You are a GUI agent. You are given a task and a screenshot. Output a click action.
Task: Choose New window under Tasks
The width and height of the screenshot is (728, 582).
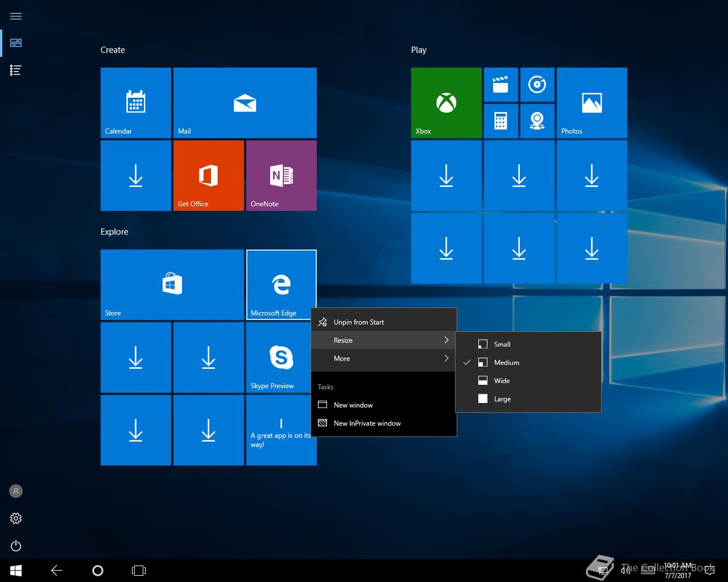[384, 405]
